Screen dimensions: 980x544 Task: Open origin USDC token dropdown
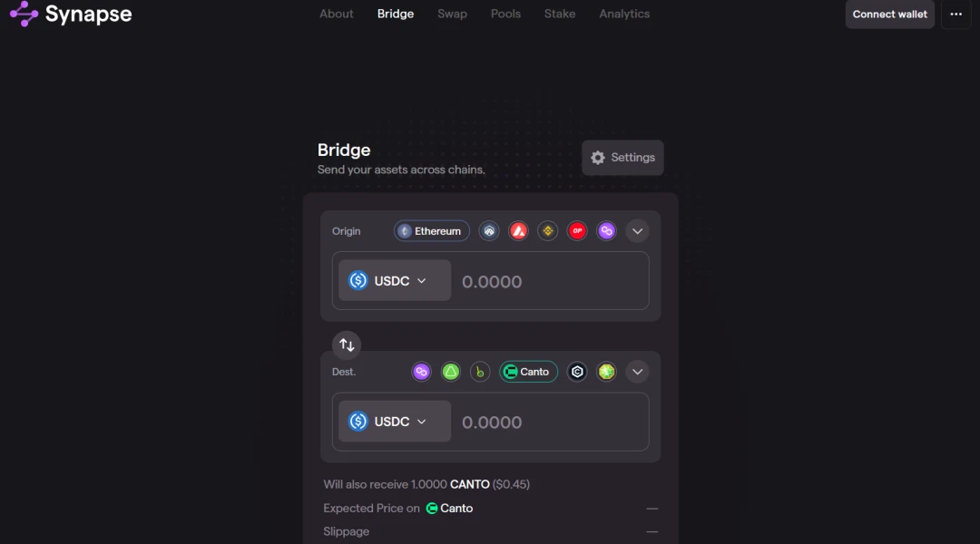pos(395,280)
